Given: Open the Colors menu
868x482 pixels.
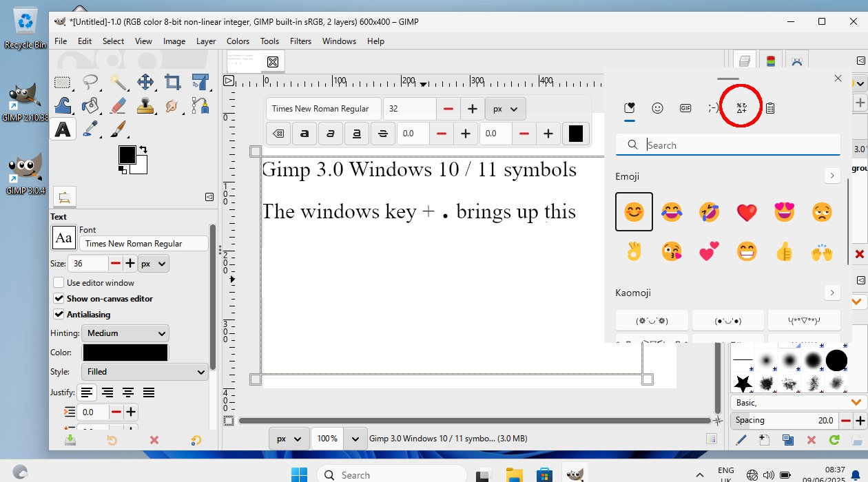Looking at the screenshot, I should (238, 41).
